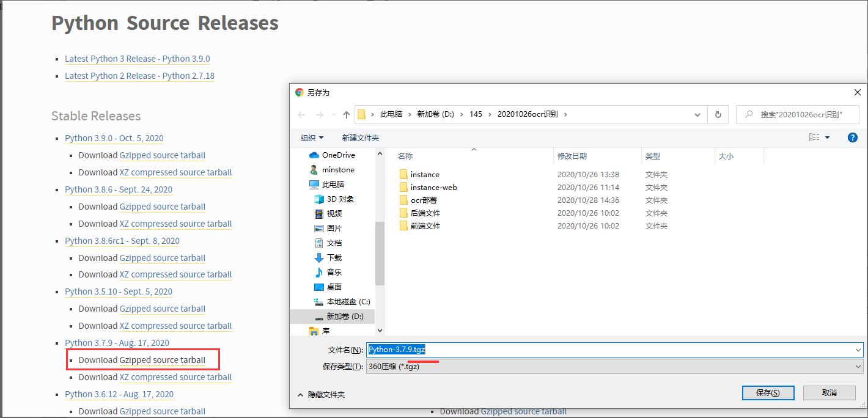
Task: Open the Python 3.9.0 release link
Action: pyautogui.click(x=114, y=137)
